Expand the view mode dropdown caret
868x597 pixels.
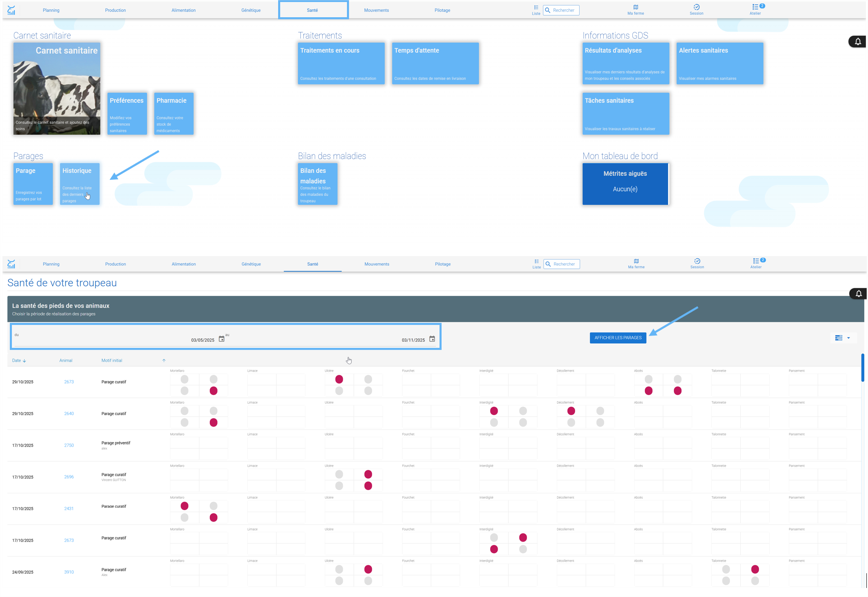pos(848,338)
